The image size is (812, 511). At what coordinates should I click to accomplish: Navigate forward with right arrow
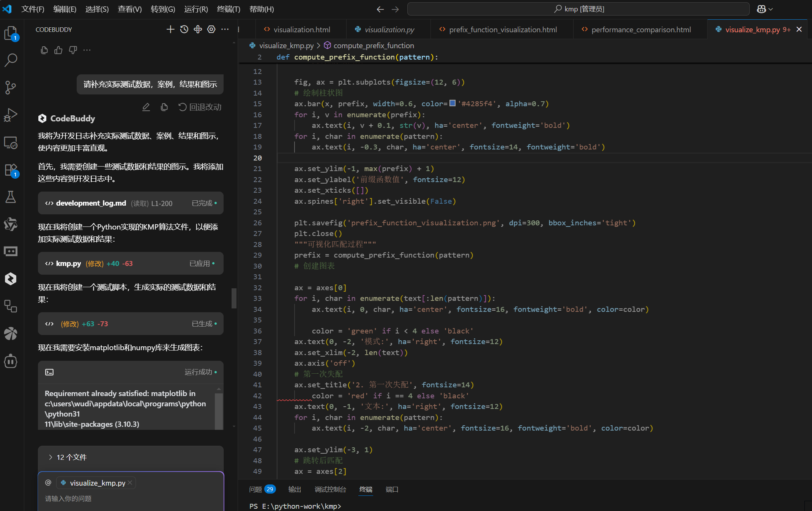(395, 9)
